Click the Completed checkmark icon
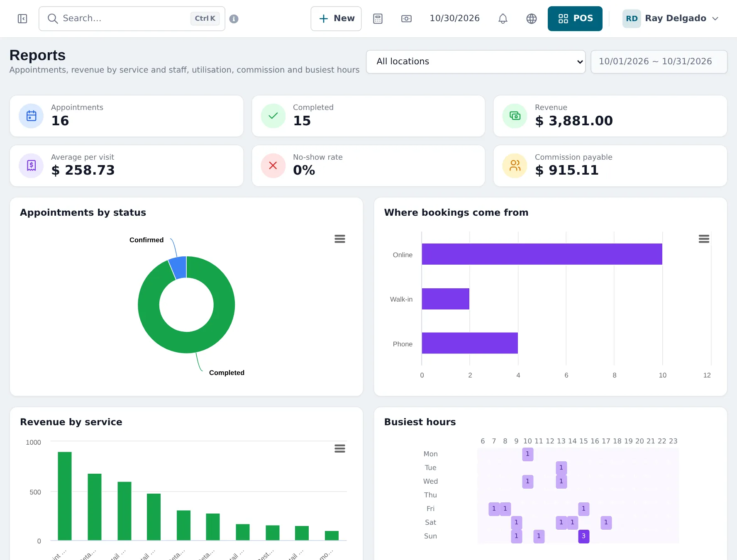The image size is (737, 560). (273, 116)
